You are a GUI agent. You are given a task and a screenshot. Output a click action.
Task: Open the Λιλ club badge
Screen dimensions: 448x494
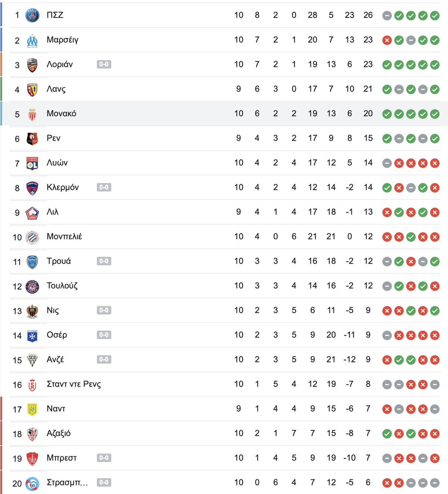[32, 213]
